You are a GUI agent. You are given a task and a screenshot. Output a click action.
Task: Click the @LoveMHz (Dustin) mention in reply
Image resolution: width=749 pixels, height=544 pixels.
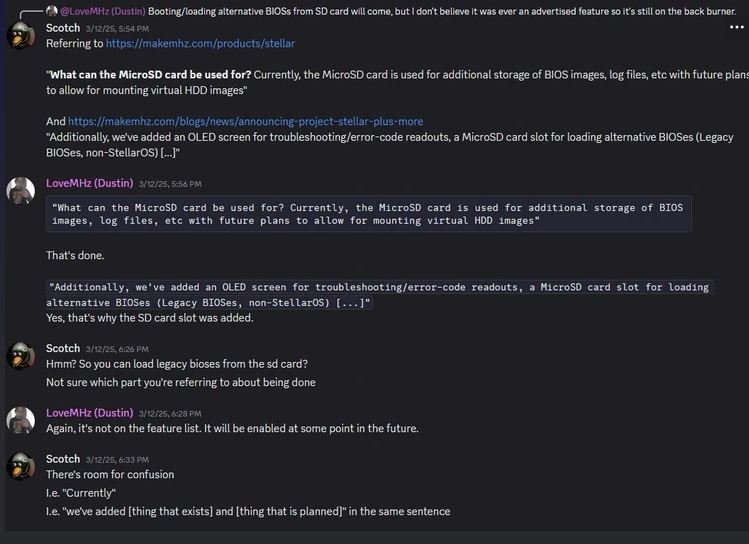pos(103,11)
